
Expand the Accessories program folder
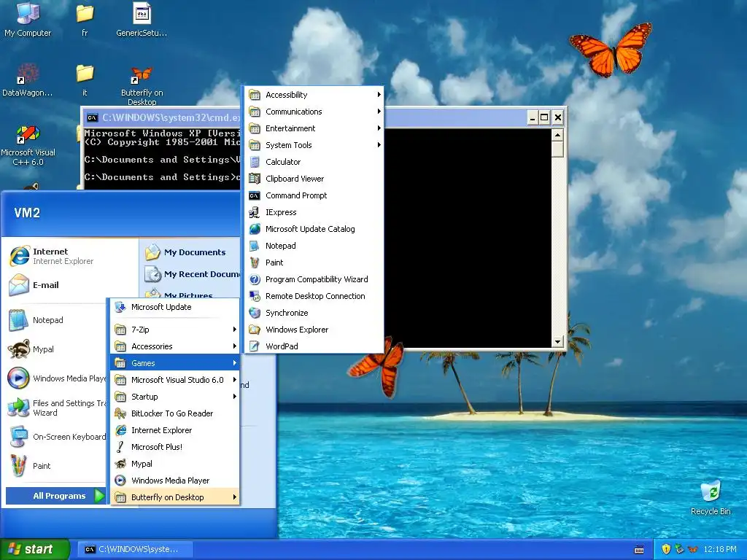coord(175,346)
